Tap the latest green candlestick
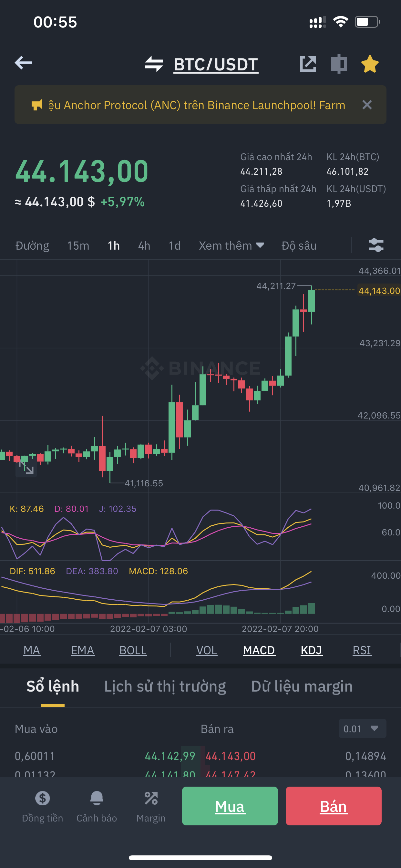Image resolution: width=401 pixels, height=868 pixels. coord(311,301)
